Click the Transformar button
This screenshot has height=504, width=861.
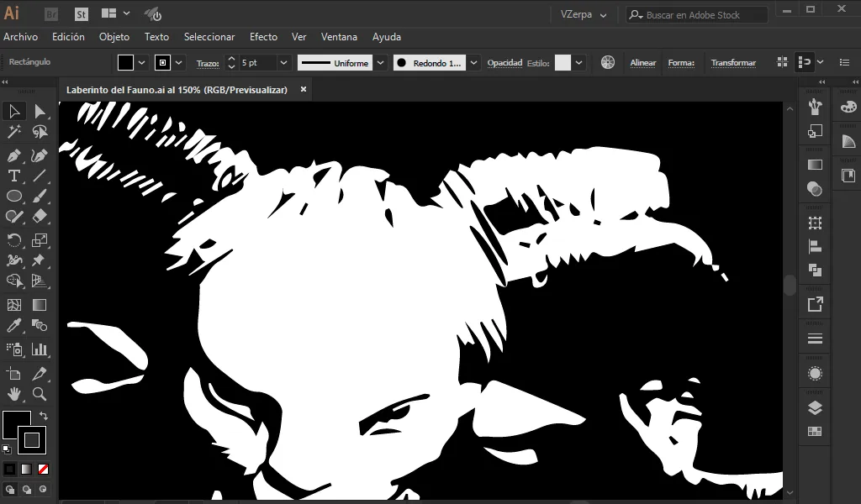tap(733, 62)
